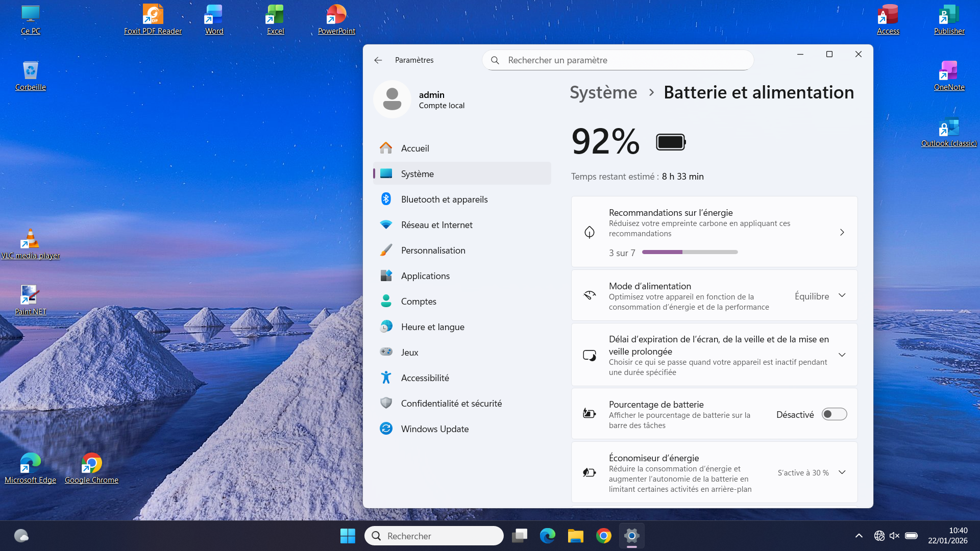980x551 pixels.
Task: Select the Corbeille recycle bin icon
Action: click(x=31, y=76)
